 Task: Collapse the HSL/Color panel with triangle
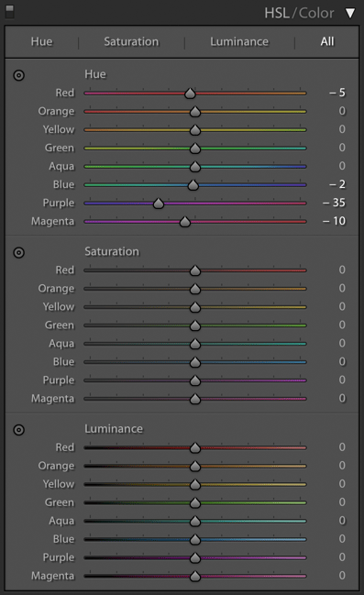coord(350,13)
